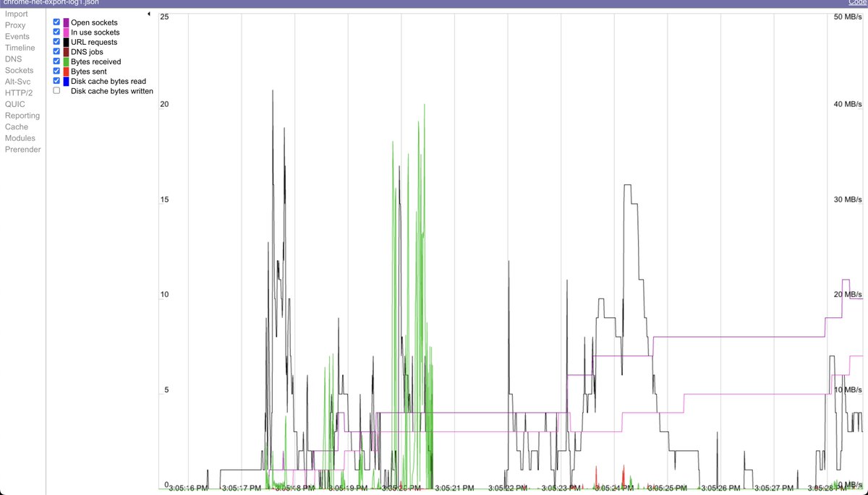Image resolution: width=868 pixels, height=495 pixels.
Task: Click the 3:05:27 PM time label
Action: pyautogui.click(x=774, y=488)
